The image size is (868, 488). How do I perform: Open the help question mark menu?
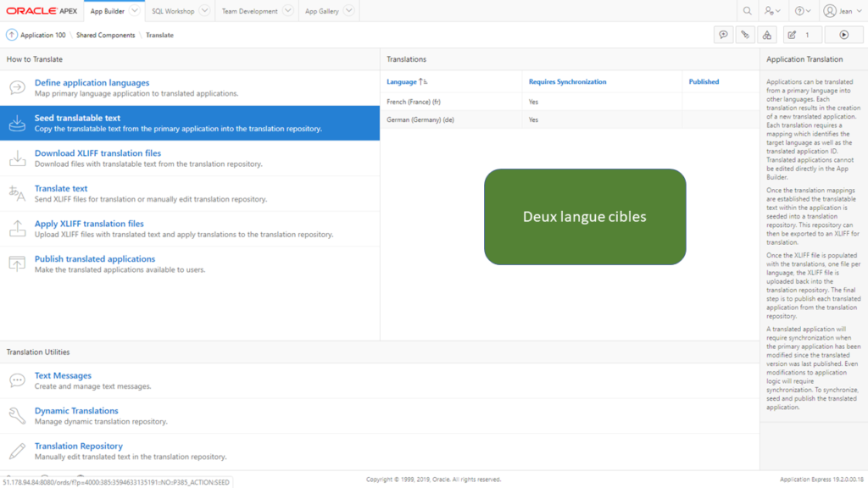(x=803, y=11)
